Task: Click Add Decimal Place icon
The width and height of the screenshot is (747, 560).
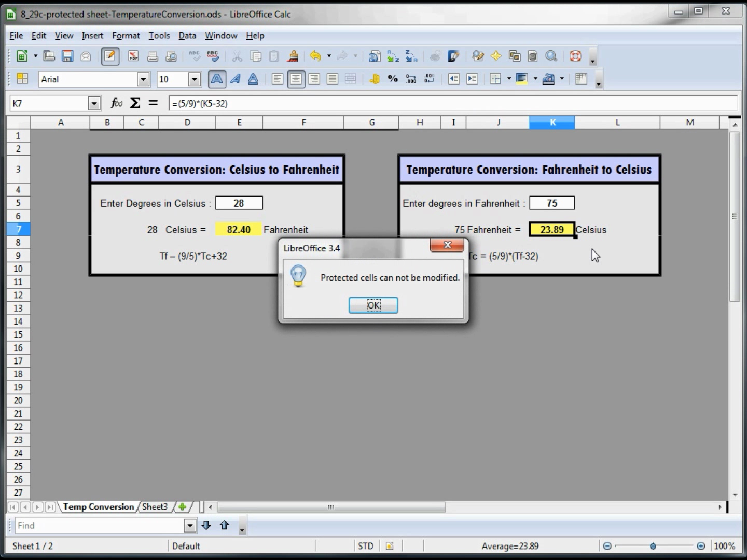Action: click(x=411, y=79)
